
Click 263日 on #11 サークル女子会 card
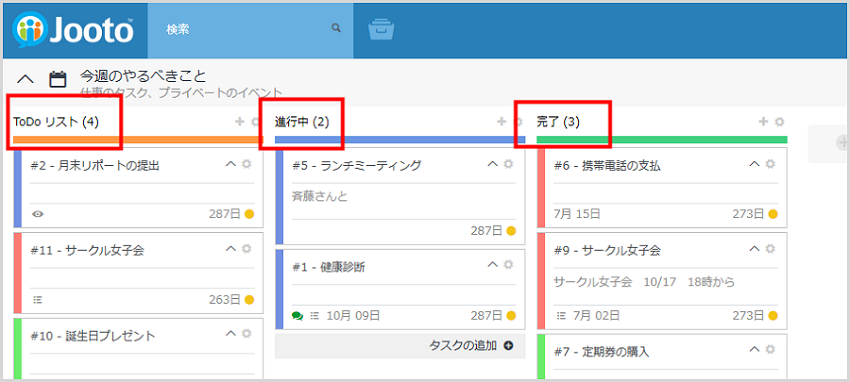[224, 299]
